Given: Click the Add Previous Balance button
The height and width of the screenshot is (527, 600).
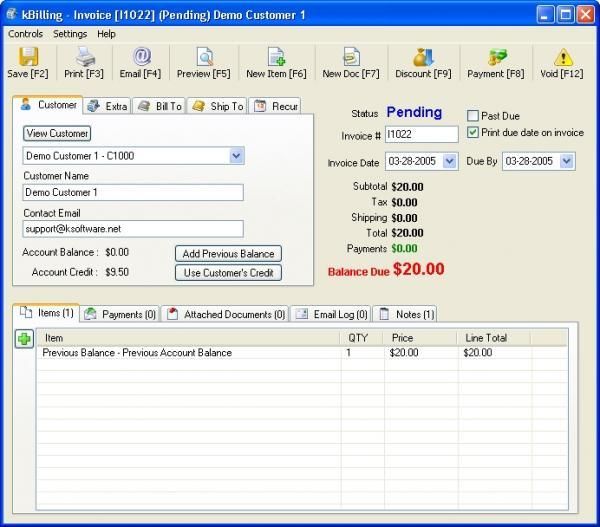Looking at the screenshot, I should (x=228, y=254).
